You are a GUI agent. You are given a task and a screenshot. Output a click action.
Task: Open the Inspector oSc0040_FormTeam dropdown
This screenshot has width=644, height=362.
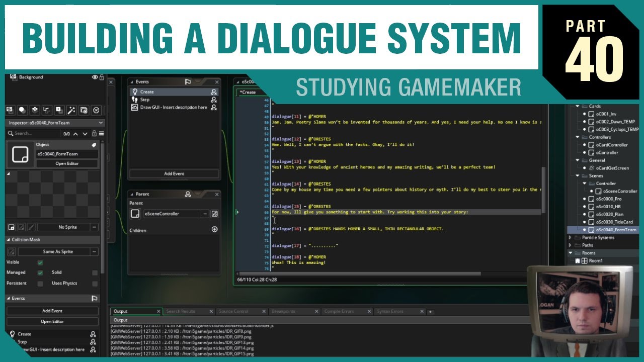(x=55, y=123)
